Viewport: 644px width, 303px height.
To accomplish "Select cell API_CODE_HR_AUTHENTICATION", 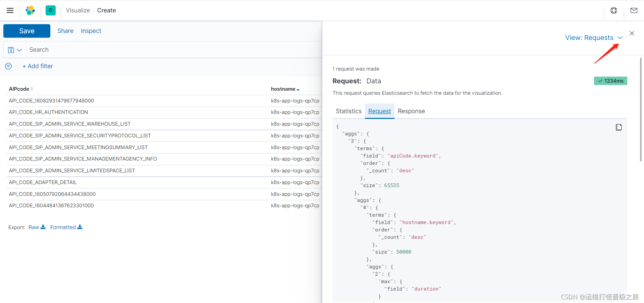I will (48, 112).
